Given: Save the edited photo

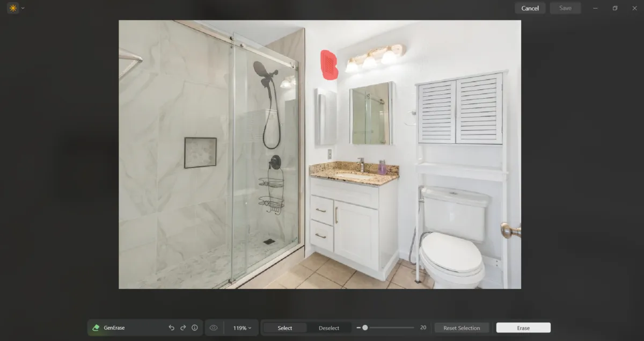Looking at the screenshot, I should 565,8.
